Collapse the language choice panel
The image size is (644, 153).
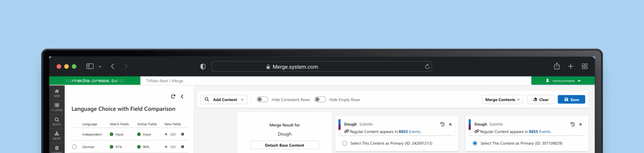tap(182, 96)
